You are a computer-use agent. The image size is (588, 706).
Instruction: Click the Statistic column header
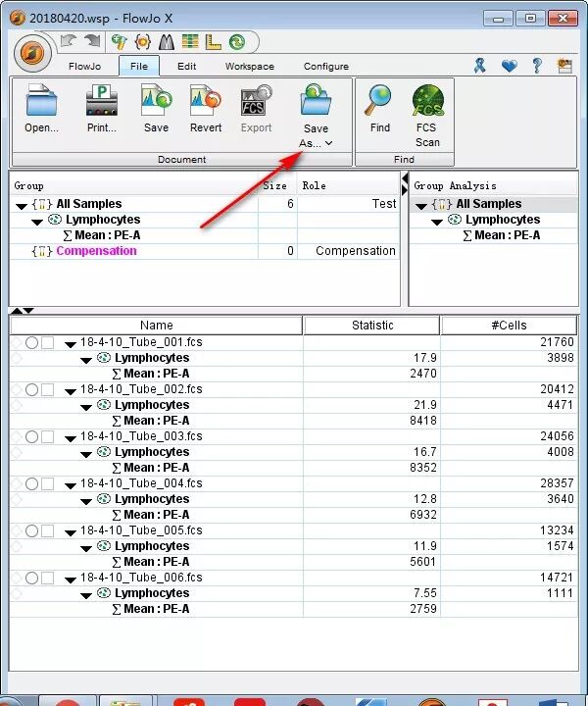(372, 326)
